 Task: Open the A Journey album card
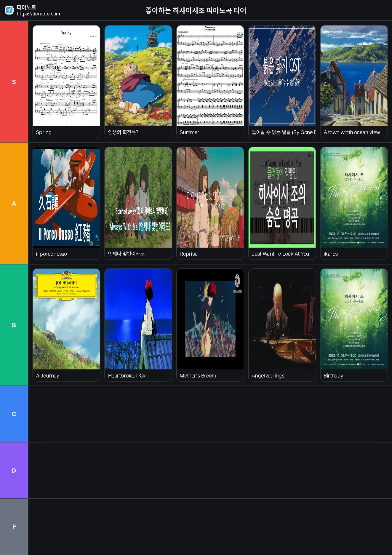click(66, 325)
